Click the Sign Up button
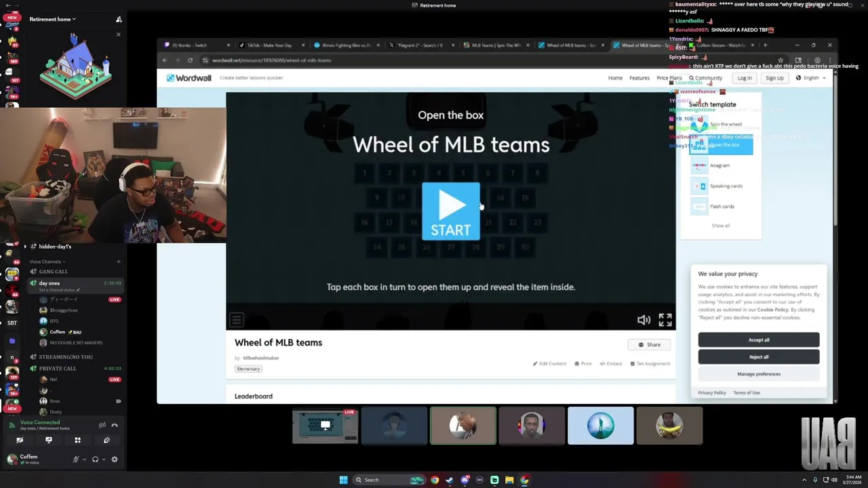This screenshot has width=868, height=488. (x=774, y=78)
